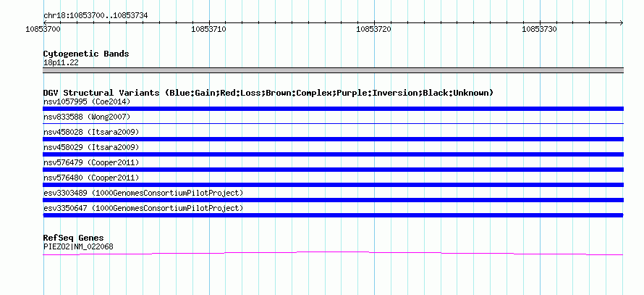The image size is (644, 295).
Task: Select the nsv833588 (Wong2007) variant label
Action: click(x=87, y=117)
